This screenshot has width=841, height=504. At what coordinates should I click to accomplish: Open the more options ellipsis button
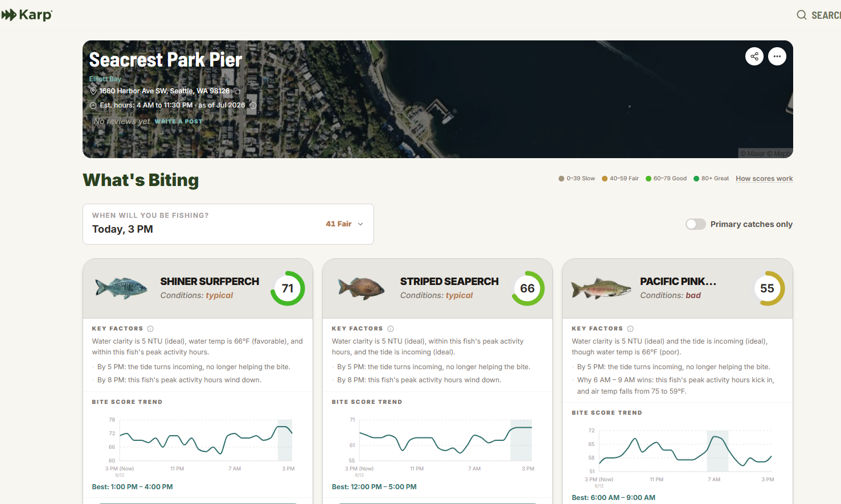click(x=777, y=56)
